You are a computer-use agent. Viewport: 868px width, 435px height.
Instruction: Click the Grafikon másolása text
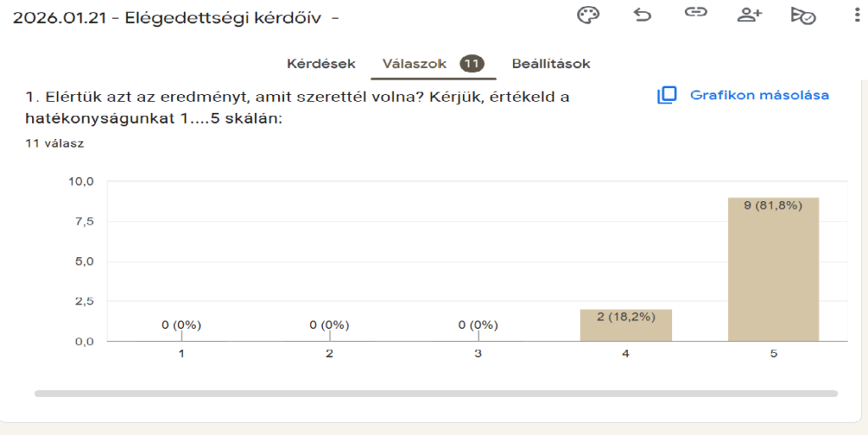click(x=759, y=95)
